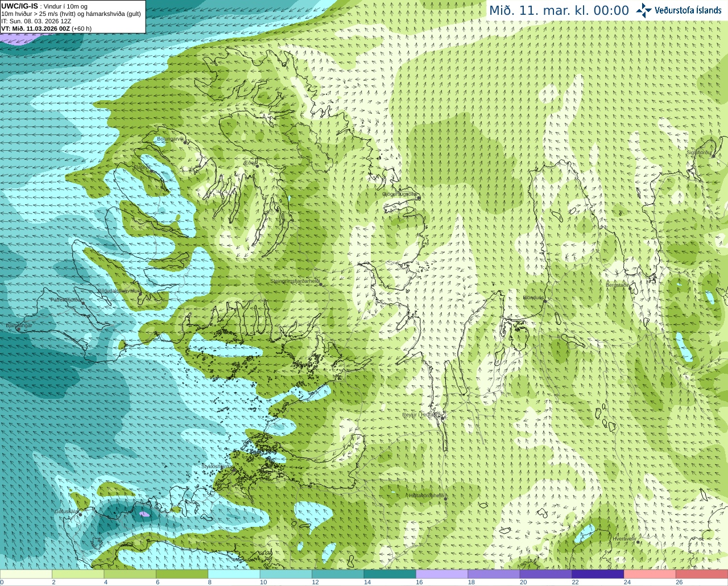Pick the 0–2 m/s pale legend swatch
Screen dimensions: 728x586
[26, 575]
